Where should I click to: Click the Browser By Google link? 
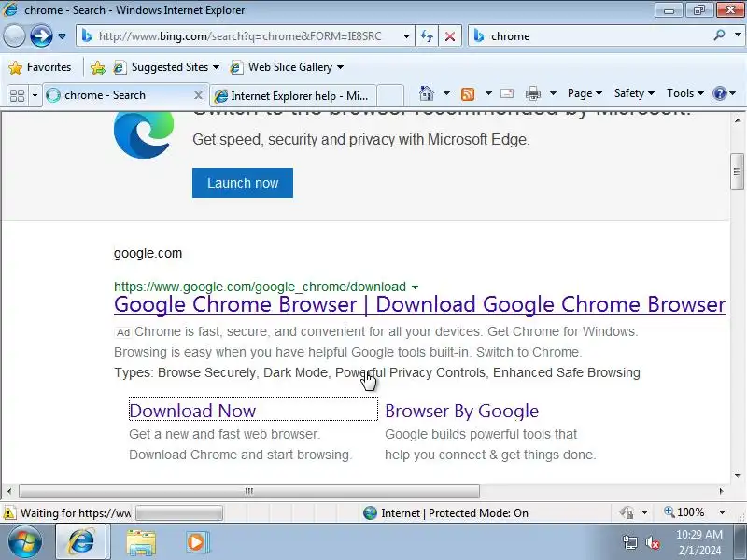click(x=461, y=411)
